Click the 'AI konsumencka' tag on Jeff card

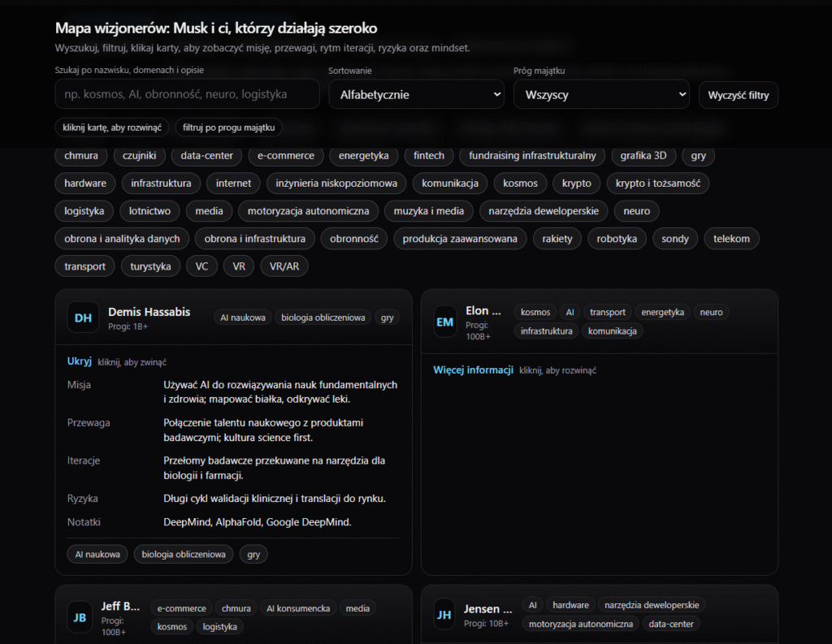coord(298,608)
